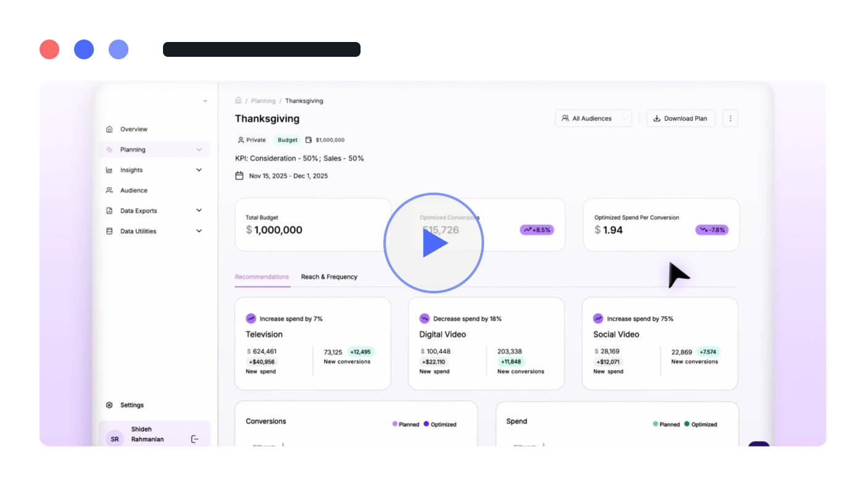
Task: Open Data Utilities in the sidebar
Action: pyautogui.click(x=138, y=231)
